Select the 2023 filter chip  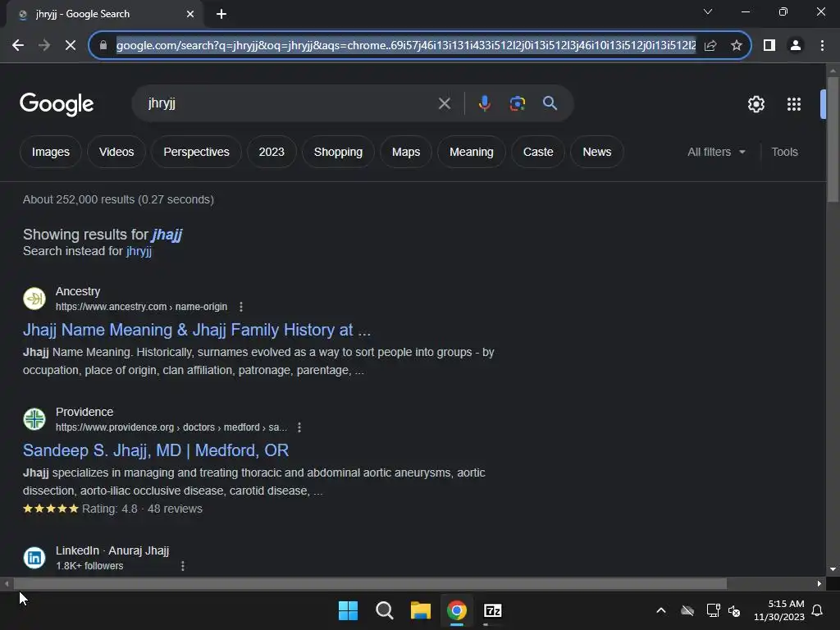(272, 152)
